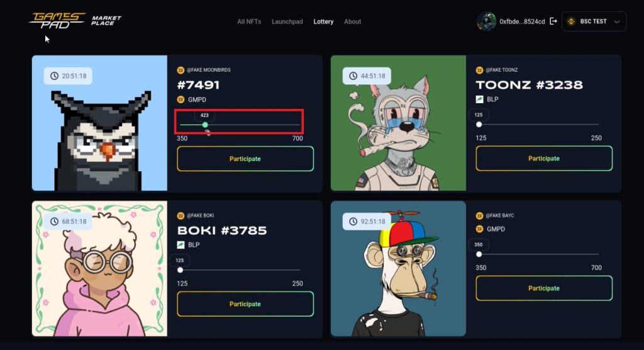This screenshot has width=644, height=350.
Task: Click the Toonz slider handle at 125
Action: [x=479, y=124]
